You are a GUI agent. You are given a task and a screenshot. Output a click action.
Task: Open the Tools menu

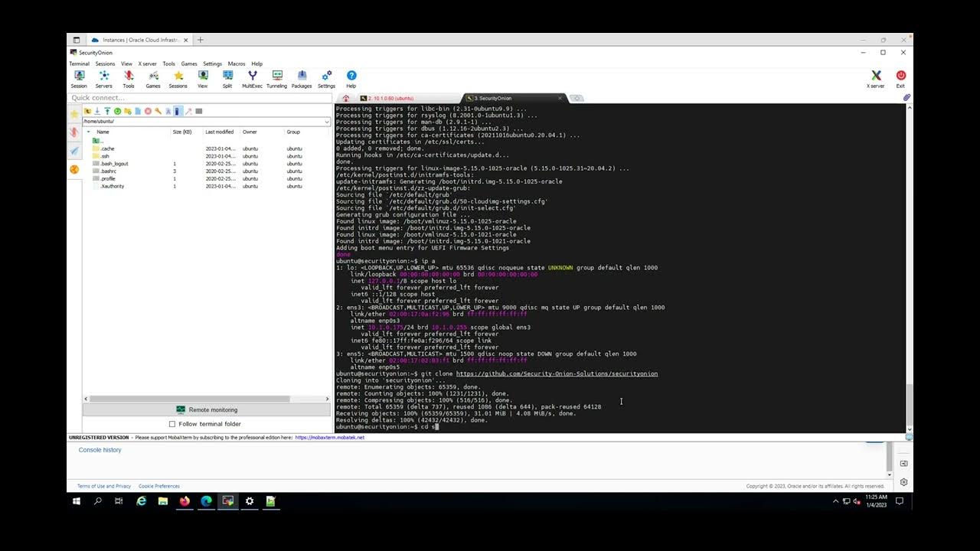tap(168, 64)
